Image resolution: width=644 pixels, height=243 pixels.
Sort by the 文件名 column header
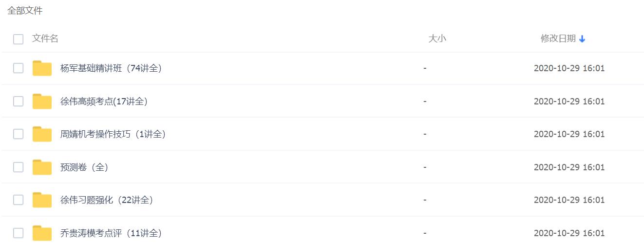point(45,39)
